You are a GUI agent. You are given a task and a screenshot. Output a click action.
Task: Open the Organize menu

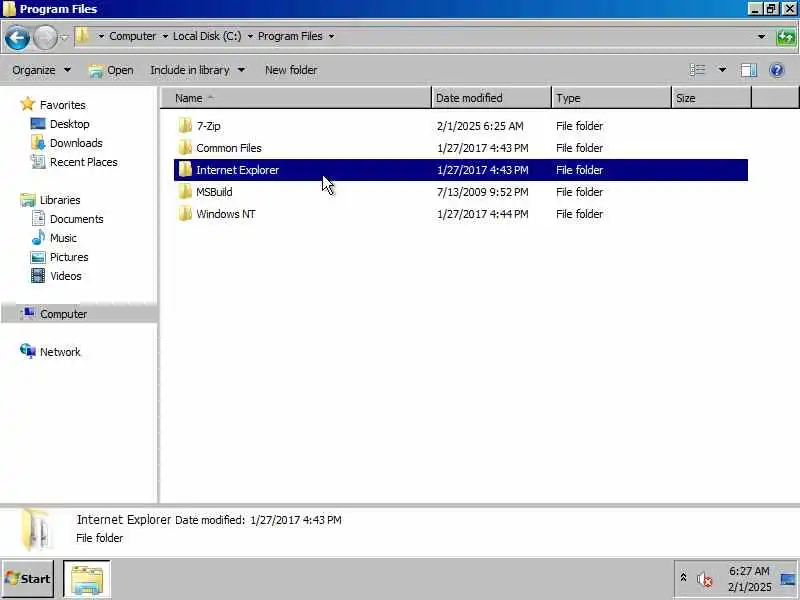tap(41, 70)
